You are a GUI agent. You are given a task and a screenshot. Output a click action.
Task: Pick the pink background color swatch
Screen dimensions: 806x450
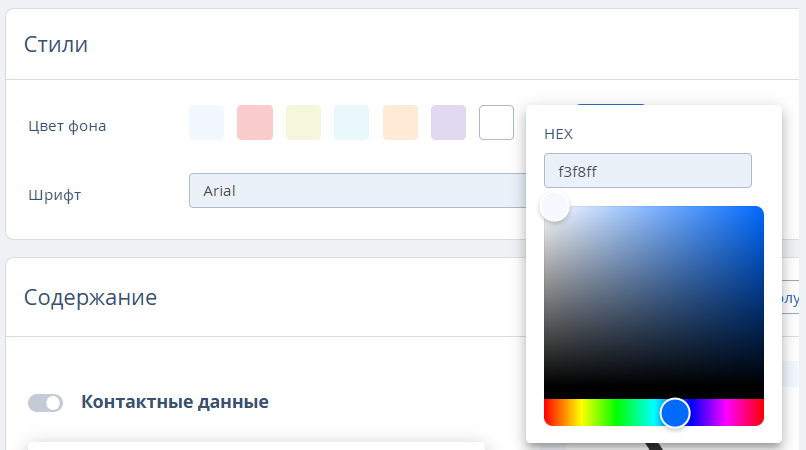click(255, 122)
